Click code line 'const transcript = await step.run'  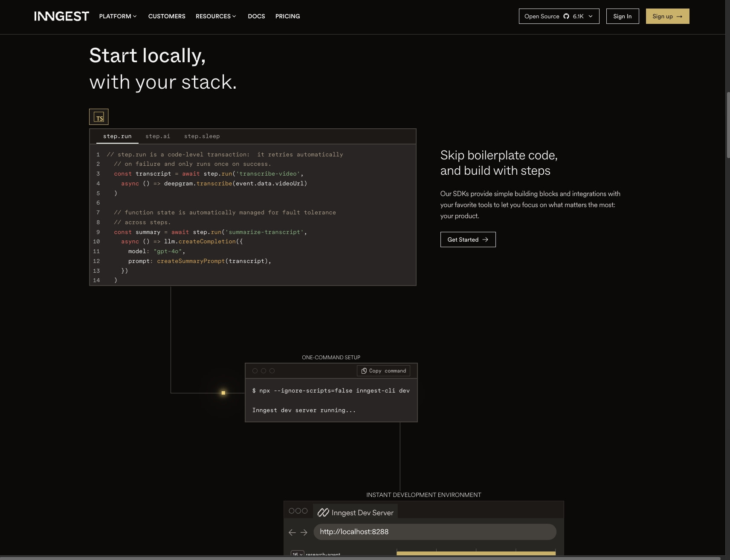coord(209,174)
